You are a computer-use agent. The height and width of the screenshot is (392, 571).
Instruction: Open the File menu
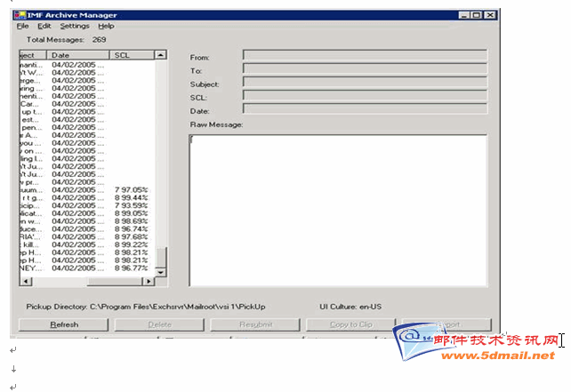pyautogui.click(x=22, y=27)
